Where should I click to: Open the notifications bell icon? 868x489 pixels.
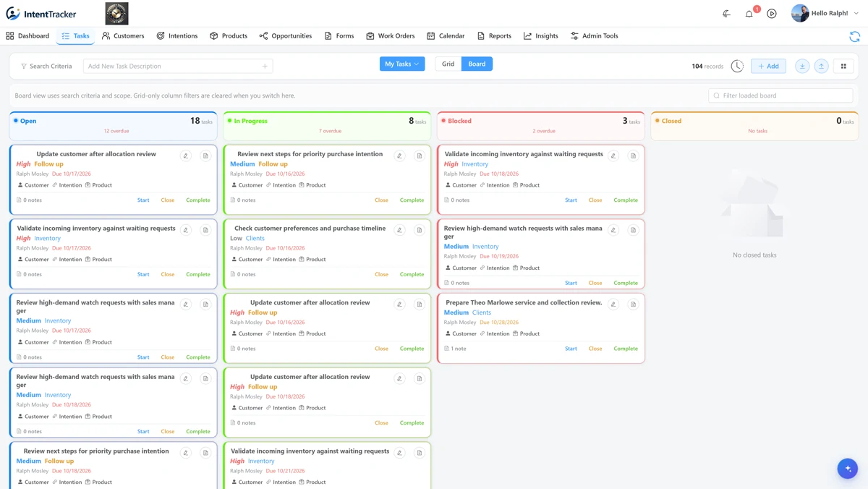click(x=749, y=14)
